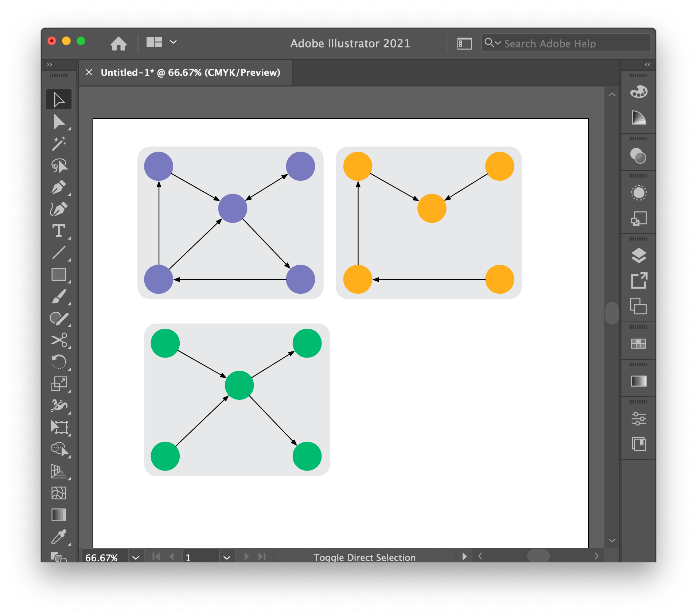Select the Selection tool arrow
The image size is (697, 616).
point(59,100)
